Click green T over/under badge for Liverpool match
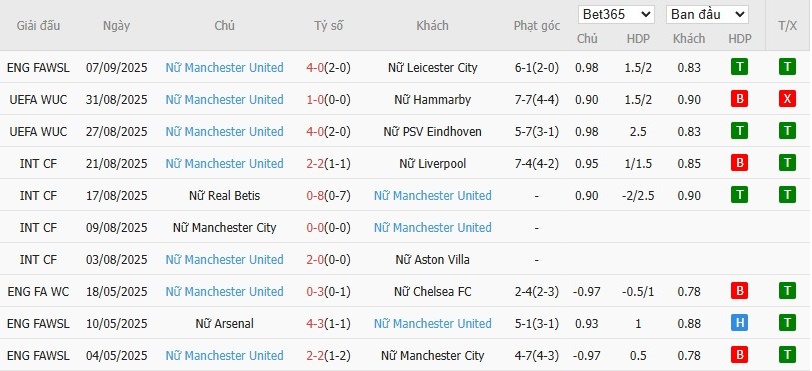 click(x=787, y=163)
